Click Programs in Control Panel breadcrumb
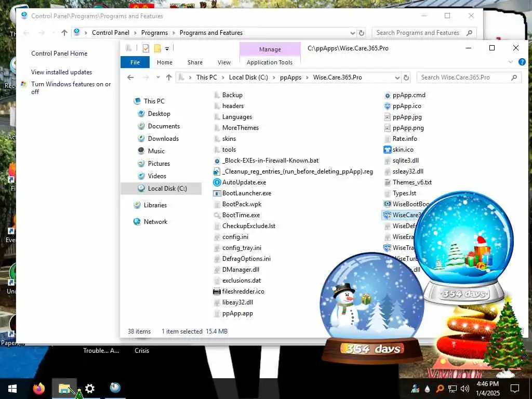This screenshot has height=399, width=532. [154, 33]
